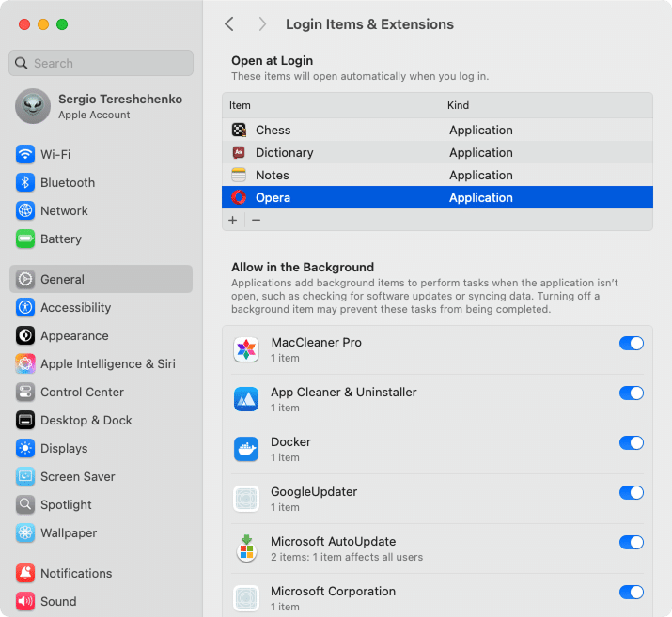Open Wi-Fi settings via its sidebar icon

pos(25,154)
